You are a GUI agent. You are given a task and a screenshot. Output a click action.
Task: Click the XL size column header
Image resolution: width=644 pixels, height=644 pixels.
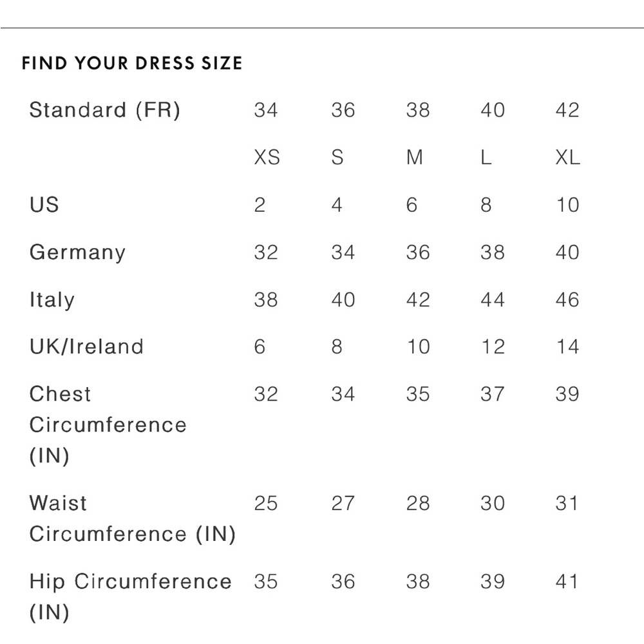coord(567,157)
